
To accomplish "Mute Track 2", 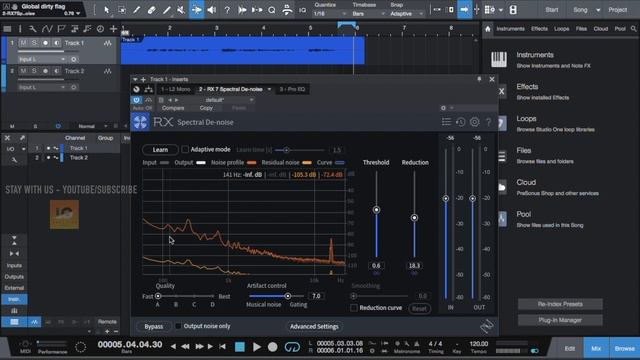I will [23, 71].
